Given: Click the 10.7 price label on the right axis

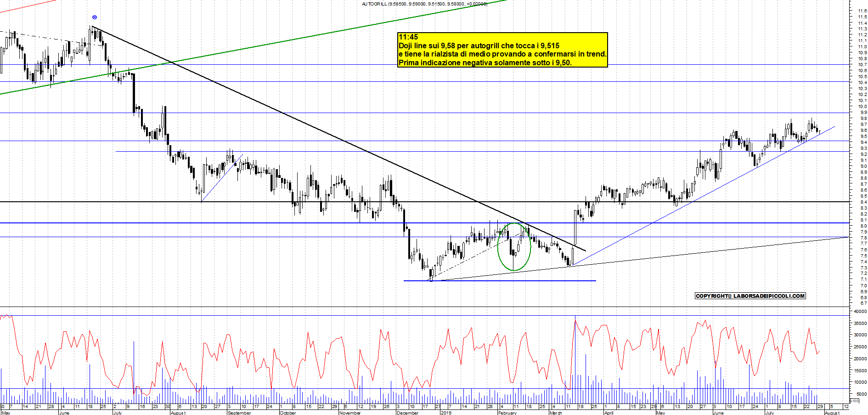Looking at the screenshot, I should (862, 65).
